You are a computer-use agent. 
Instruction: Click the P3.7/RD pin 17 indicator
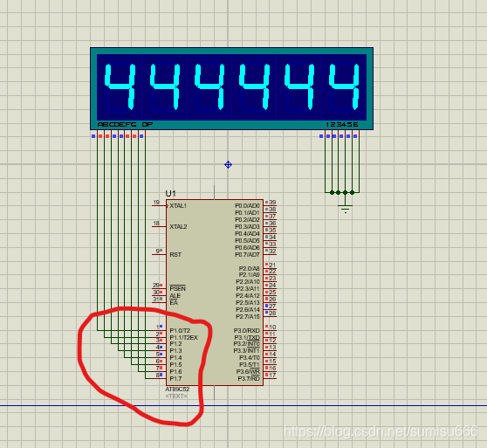pos(266,375)
